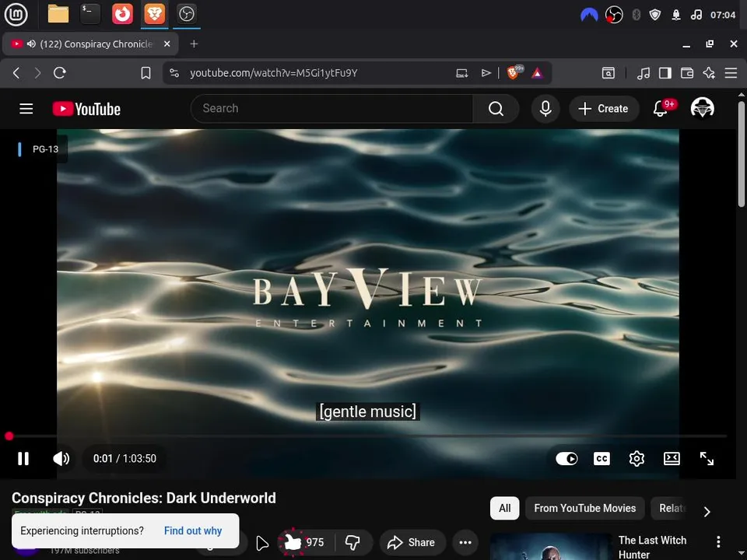
Task: Click Find out why link
Action: [193, 530]
